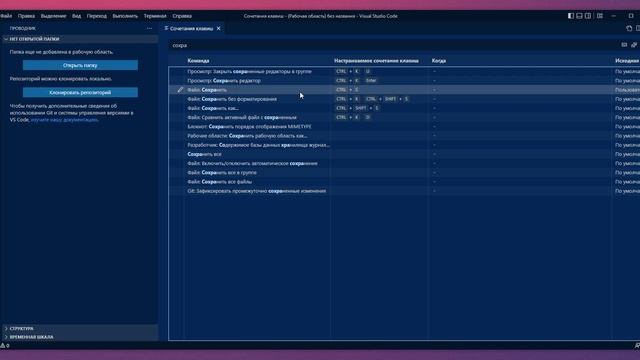Expand the ВРЕМЕННАЯ ШКАЛА section

tap(80, 337)
